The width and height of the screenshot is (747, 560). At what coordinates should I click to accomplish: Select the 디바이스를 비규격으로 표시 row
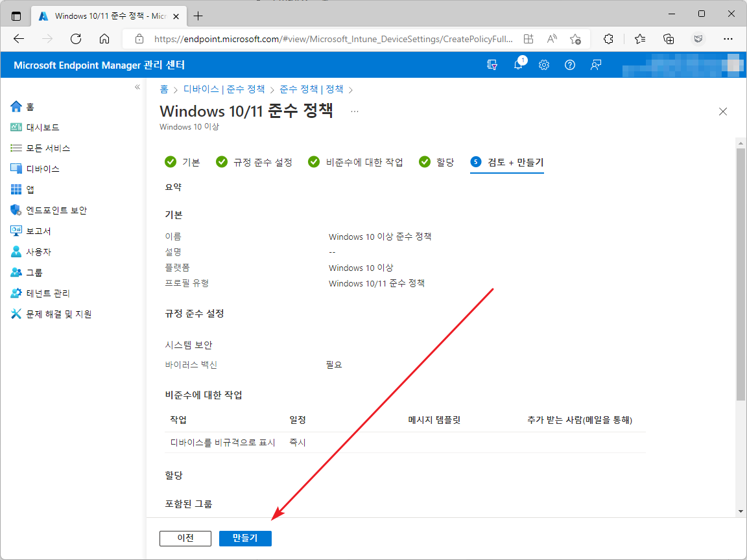point(405,443)
